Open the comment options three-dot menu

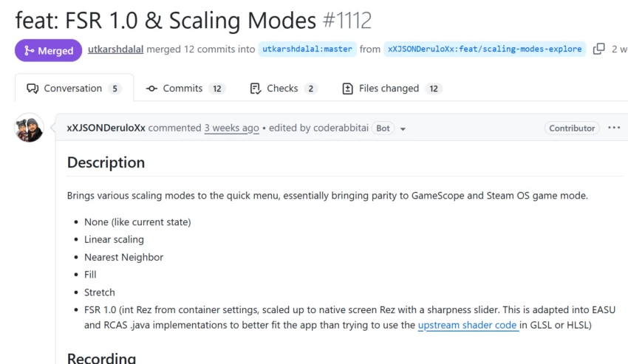(614, 128)
